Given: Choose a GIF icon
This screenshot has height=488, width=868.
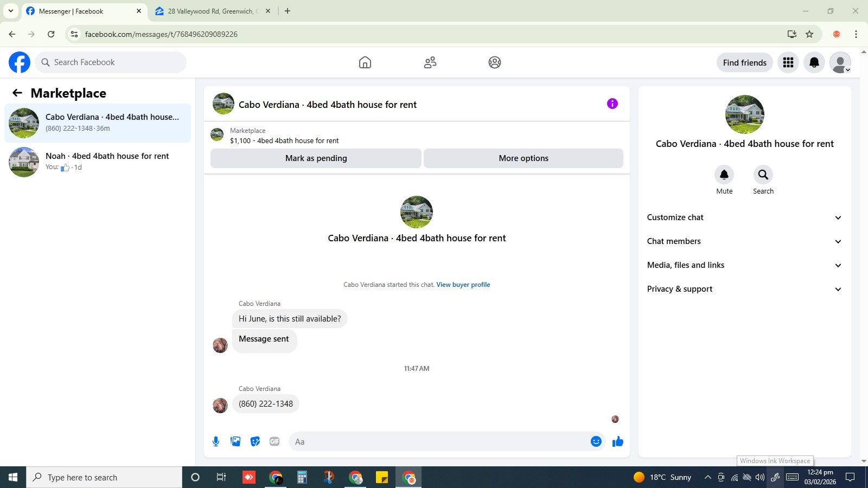Looking at the screenshot, I should point(275,441).
